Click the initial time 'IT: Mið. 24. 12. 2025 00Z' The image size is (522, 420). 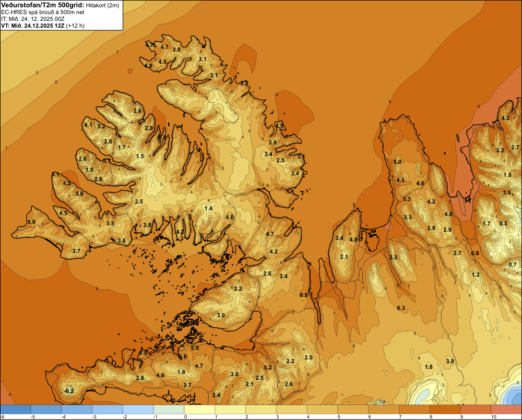(x=32, y=19)
